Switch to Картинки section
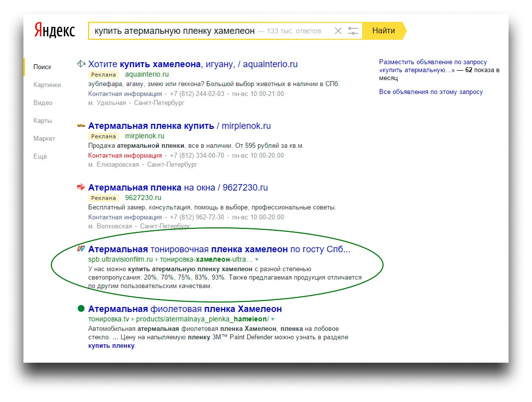 coord(47,85)
